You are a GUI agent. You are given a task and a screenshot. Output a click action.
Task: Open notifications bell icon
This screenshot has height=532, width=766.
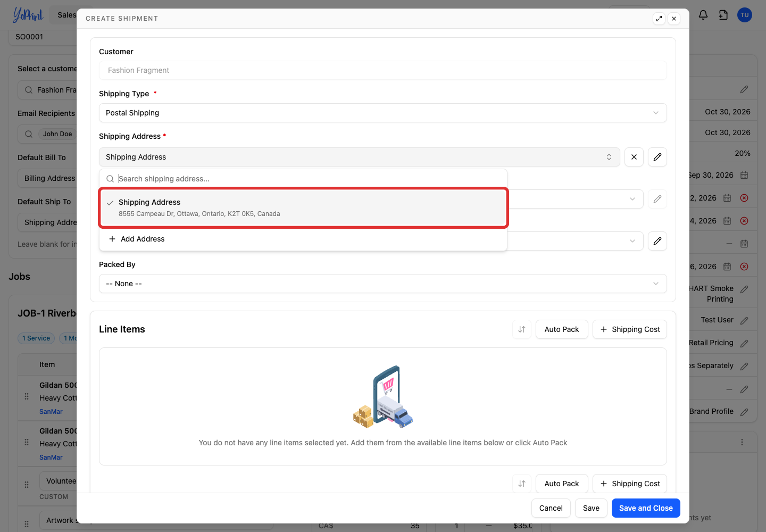coord(703,15)
